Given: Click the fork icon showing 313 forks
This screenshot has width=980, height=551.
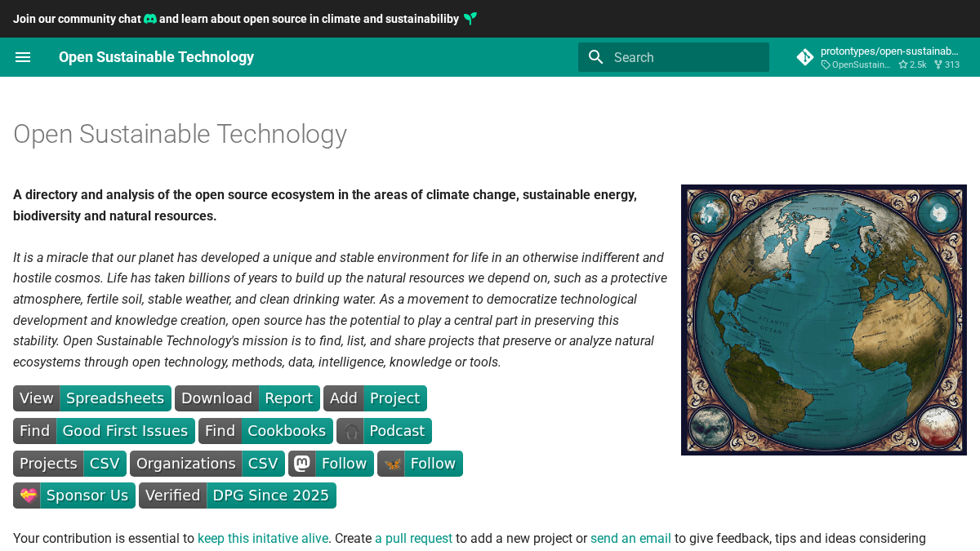Looking at the screenshot, I should [x=938, y=64].
